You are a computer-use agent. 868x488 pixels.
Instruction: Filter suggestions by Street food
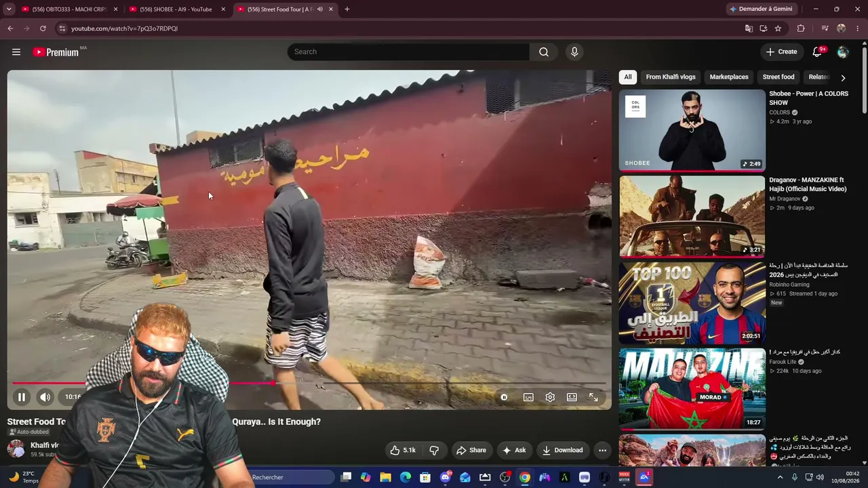778,77
